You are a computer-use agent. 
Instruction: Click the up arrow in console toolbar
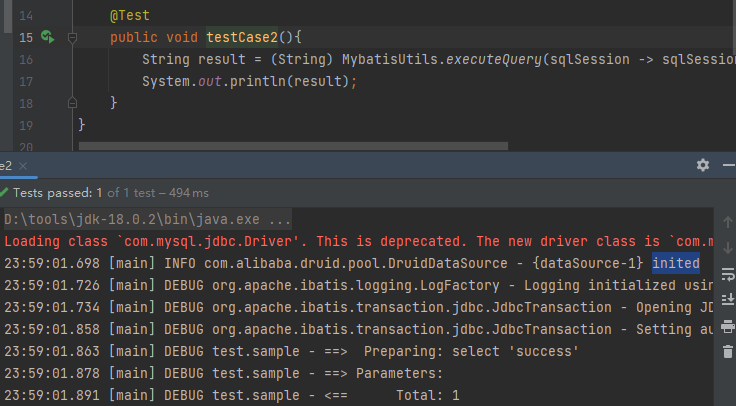pyautogui.click(x=727, y=221)
